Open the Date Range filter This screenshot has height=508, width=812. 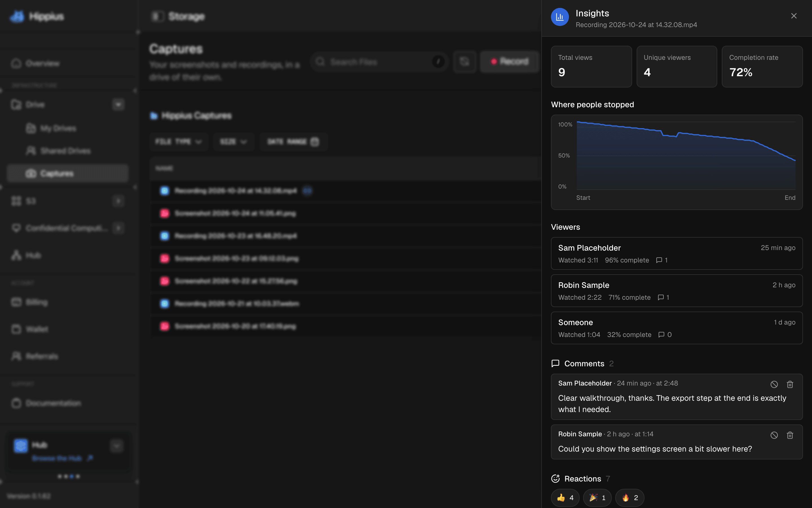pyautogui.click(x=293, y=142)
